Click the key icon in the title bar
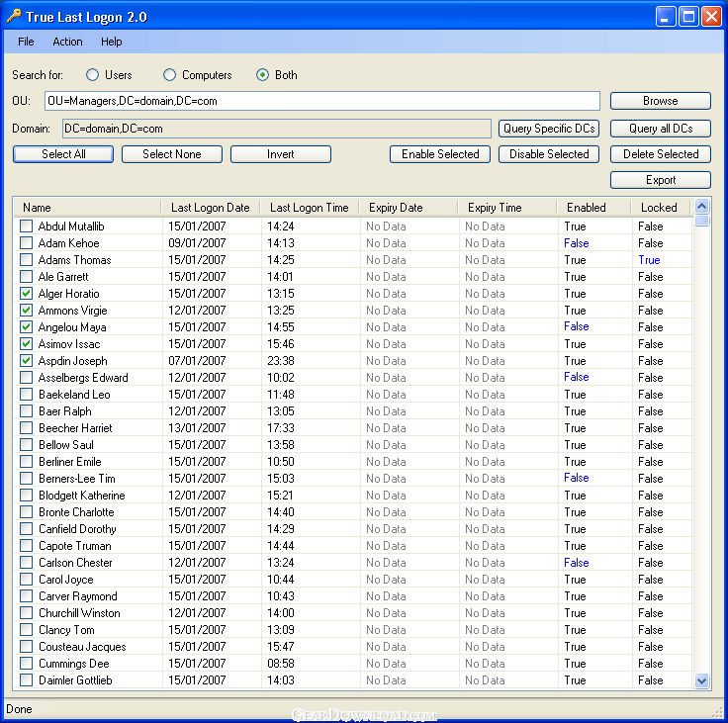Screen dimensions: 728x723 coord(14,16)
